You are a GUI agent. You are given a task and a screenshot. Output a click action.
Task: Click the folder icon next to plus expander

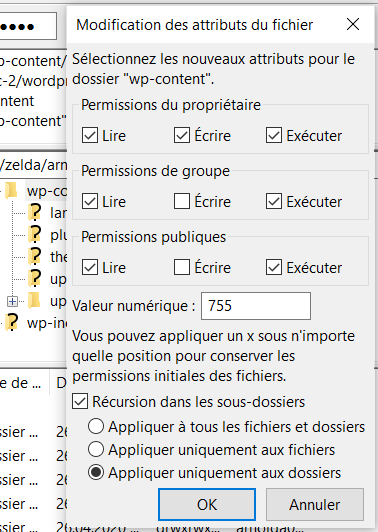tap(34, 301)
